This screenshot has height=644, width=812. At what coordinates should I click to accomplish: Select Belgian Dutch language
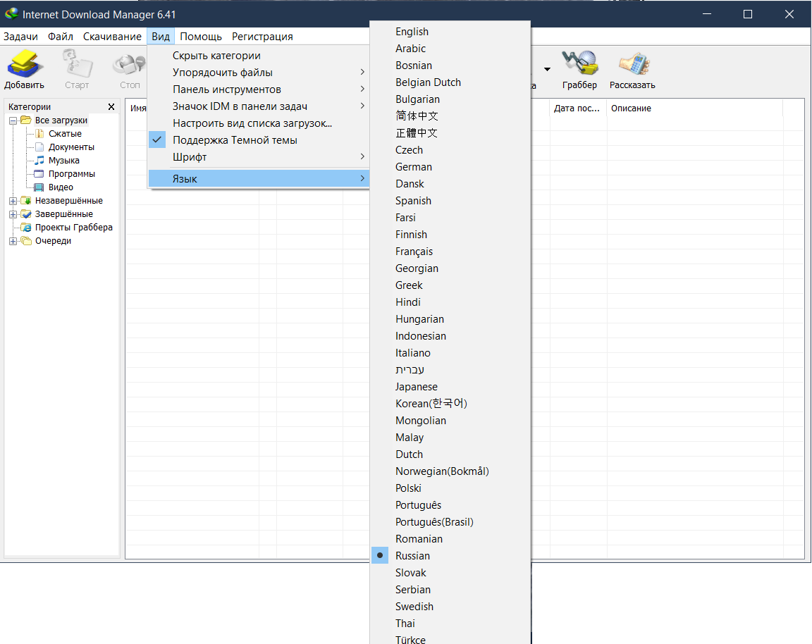pos(450,82)
